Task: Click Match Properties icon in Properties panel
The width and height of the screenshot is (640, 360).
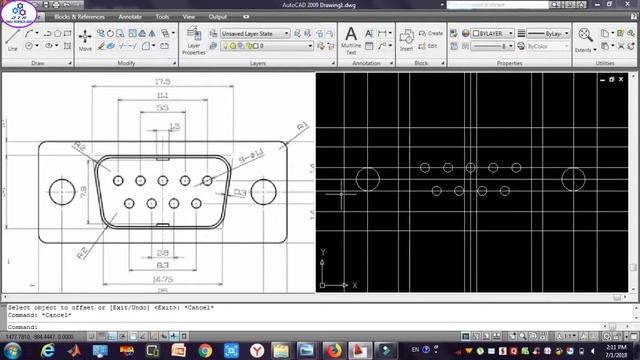Action: pos(453,33)
